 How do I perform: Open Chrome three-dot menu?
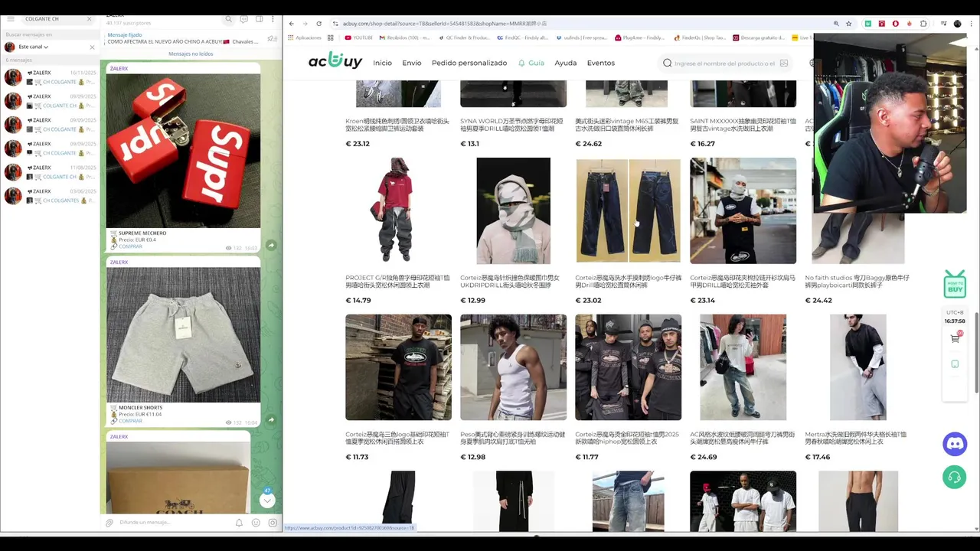[x=971, y=24]
